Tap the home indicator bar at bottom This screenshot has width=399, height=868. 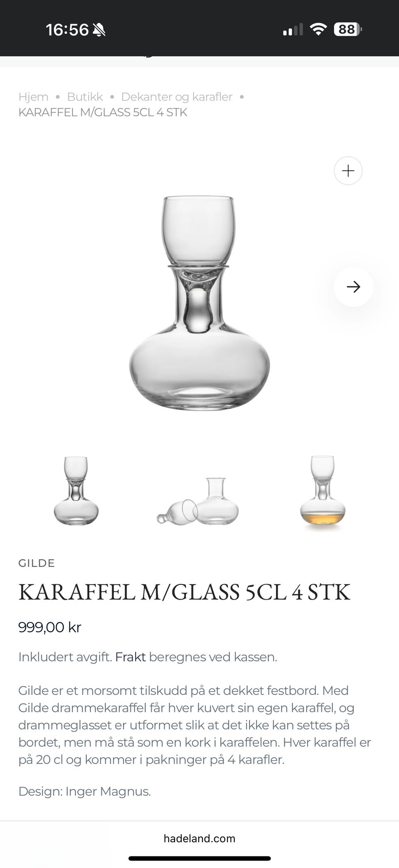199,858
